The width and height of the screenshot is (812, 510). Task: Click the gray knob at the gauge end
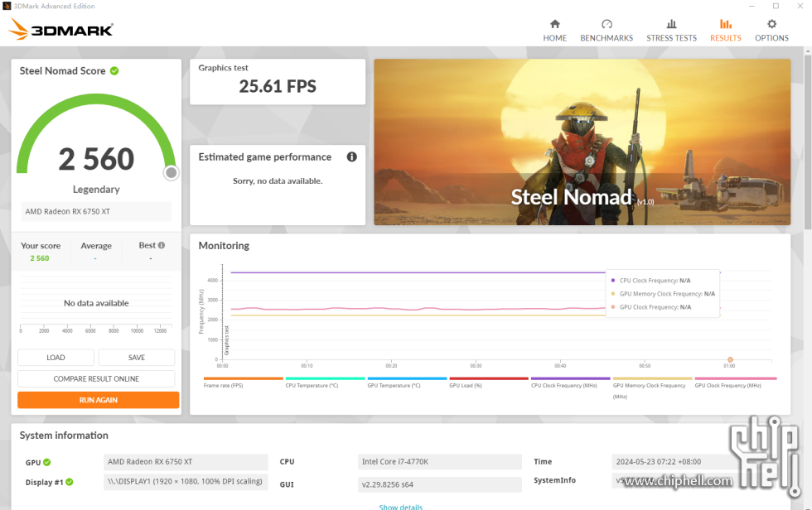click(171, 173)
